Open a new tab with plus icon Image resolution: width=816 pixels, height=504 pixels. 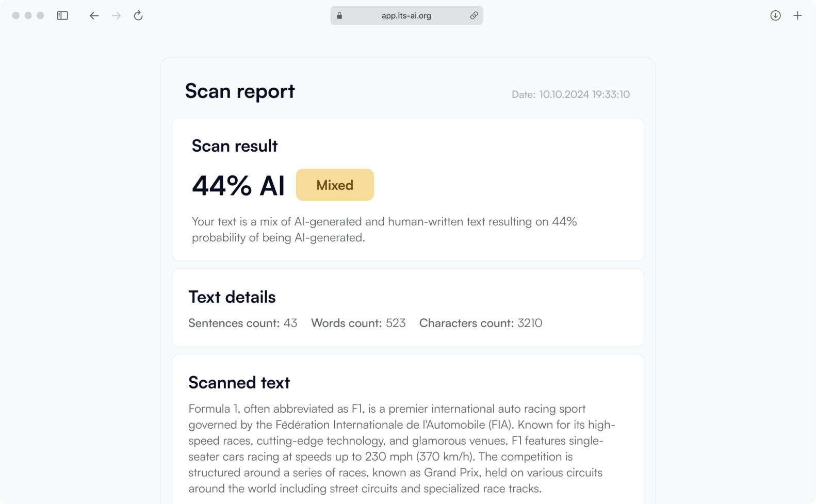coord(797,15)
